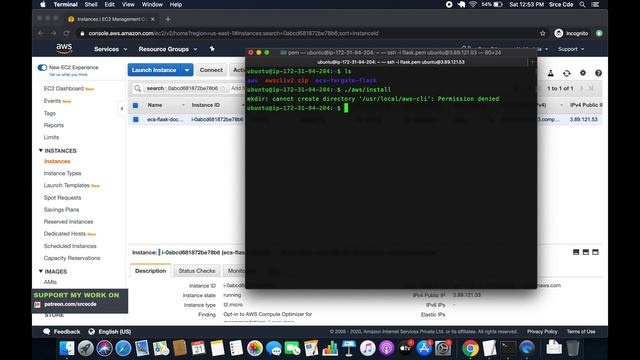This screenshot has height=360, width=640.
Task: Open Launchpad from the dock
Action: (x=86, y=348)
